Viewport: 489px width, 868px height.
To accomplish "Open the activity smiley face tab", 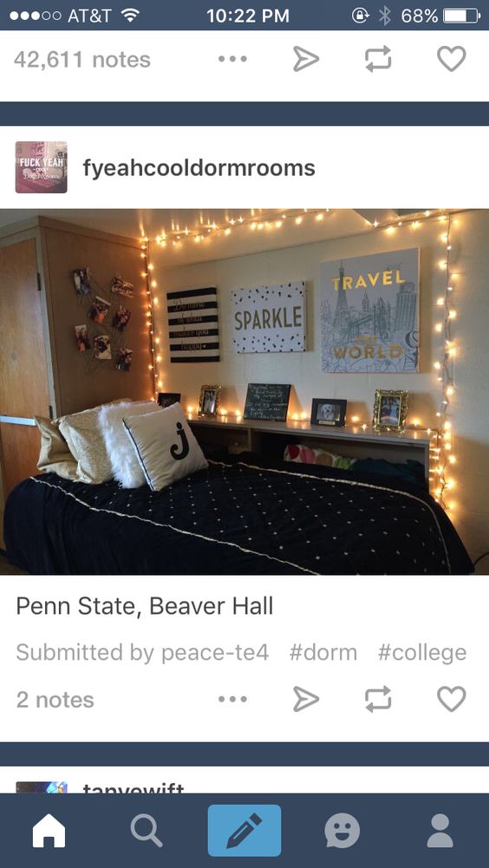I will (342, 831).
